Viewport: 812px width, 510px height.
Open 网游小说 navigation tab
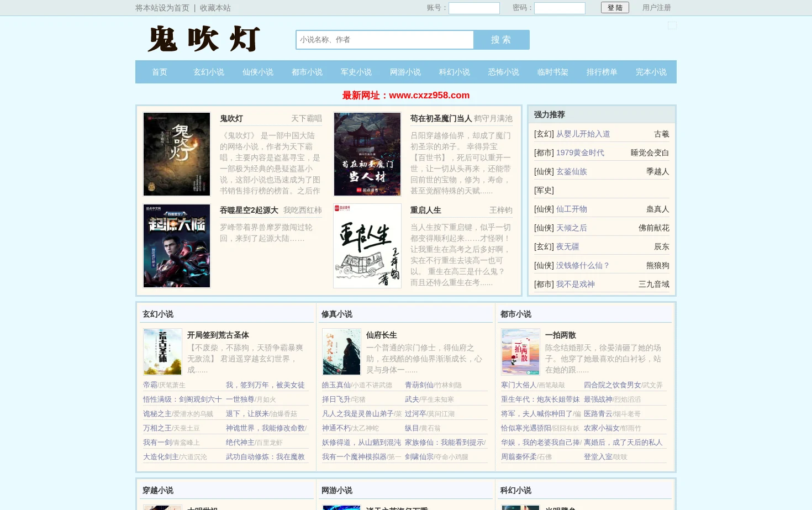click(405, 72)
